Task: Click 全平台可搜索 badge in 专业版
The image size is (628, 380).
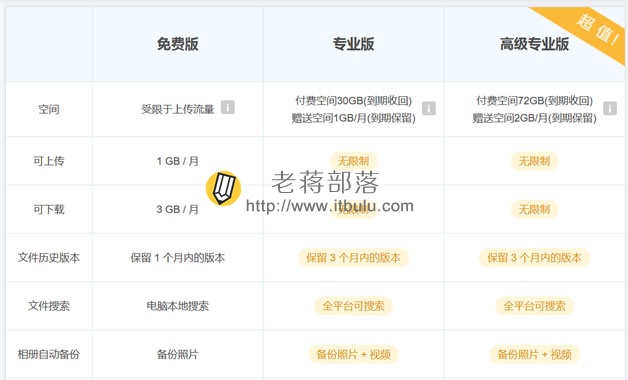Action: pyautogui.click(x=353, y=306)
